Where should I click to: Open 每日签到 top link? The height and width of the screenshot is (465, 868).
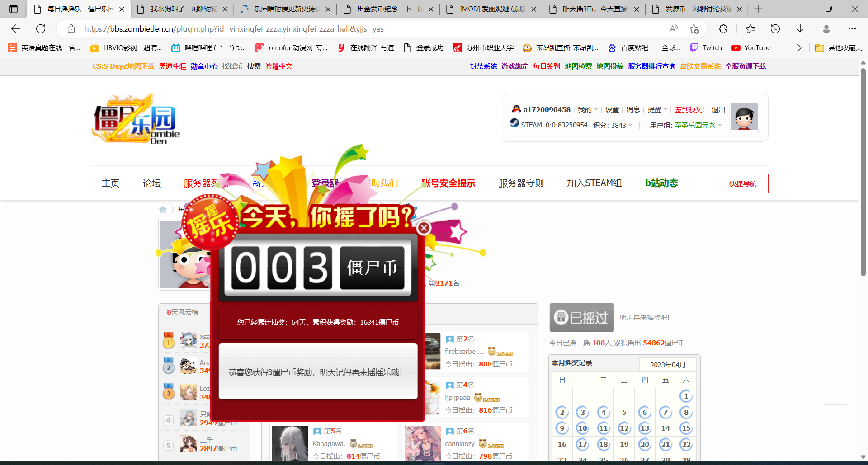pos(547,66)
